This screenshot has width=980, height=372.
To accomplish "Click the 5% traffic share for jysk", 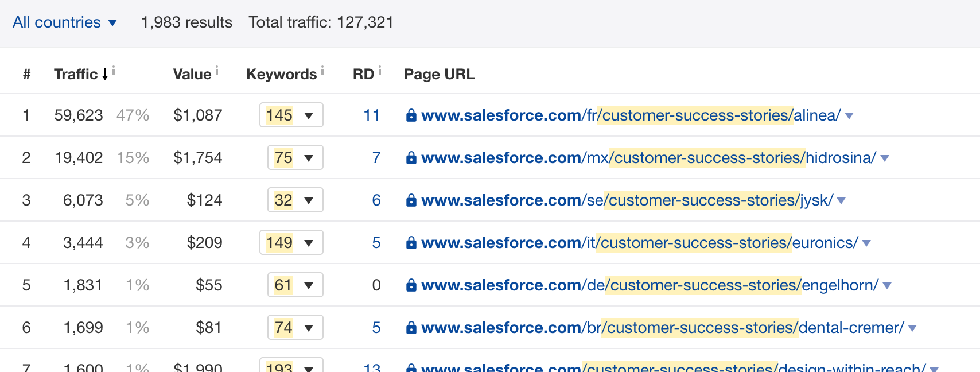I will click(138, 200).
